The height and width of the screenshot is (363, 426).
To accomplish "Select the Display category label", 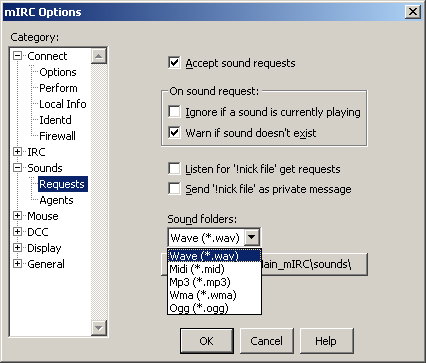I will coord(44,248).
